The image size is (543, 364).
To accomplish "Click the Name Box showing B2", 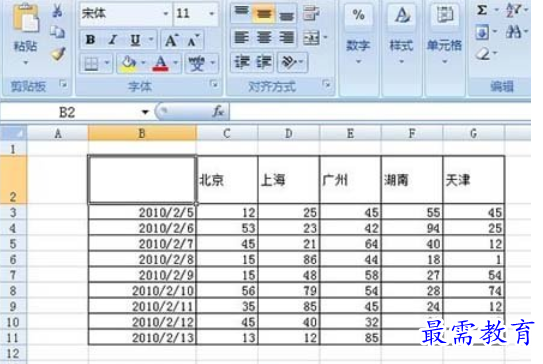I will click(x=67, y=112).
